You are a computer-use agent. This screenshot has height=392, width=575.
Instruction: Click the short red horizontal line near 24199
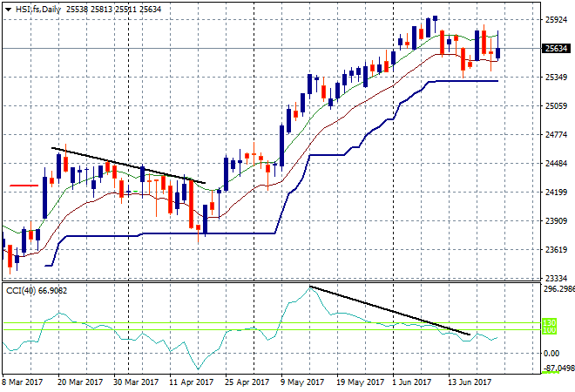[x=24, y=186]
